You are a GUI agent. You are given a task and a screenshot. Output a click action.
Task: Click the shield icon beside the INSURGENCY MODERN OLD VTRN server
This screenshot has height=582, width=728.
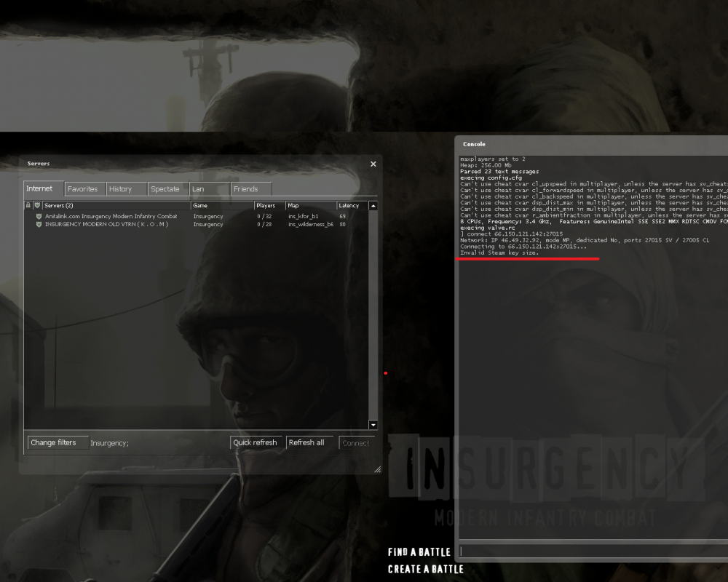click(39, 224)
